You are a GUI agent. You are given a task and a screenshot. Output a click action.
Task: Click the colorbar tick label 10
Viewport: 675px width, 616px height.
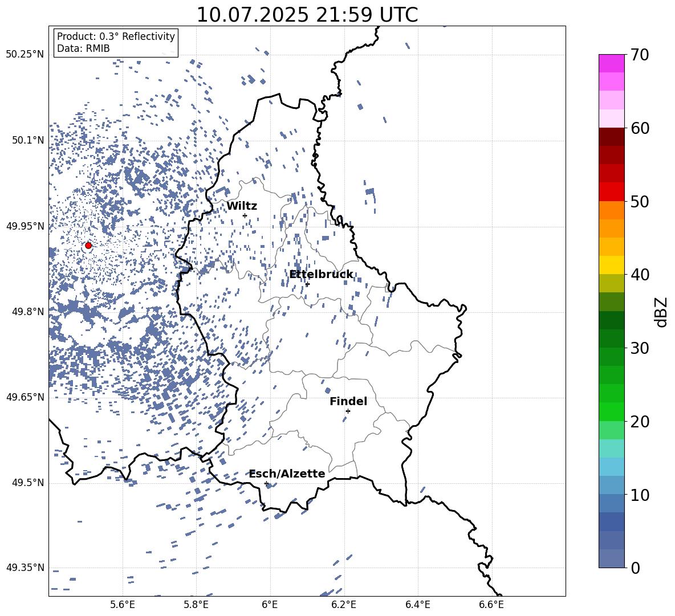tap(640, 495)
